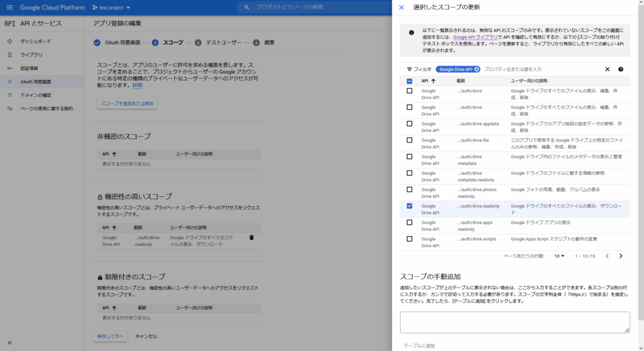Click the page usage agreements icon
644x351 pixels.
[x=10, y=108]
